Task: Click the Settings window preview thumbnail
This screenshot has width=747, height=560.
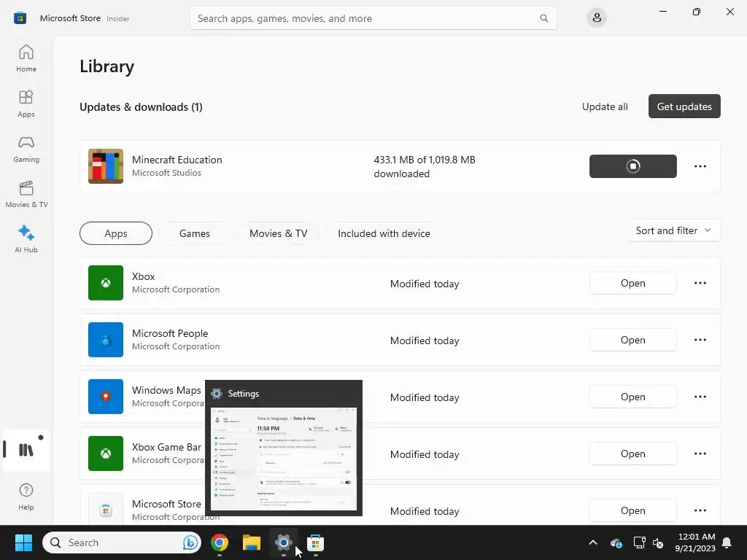Action: [x=284, y=459]
